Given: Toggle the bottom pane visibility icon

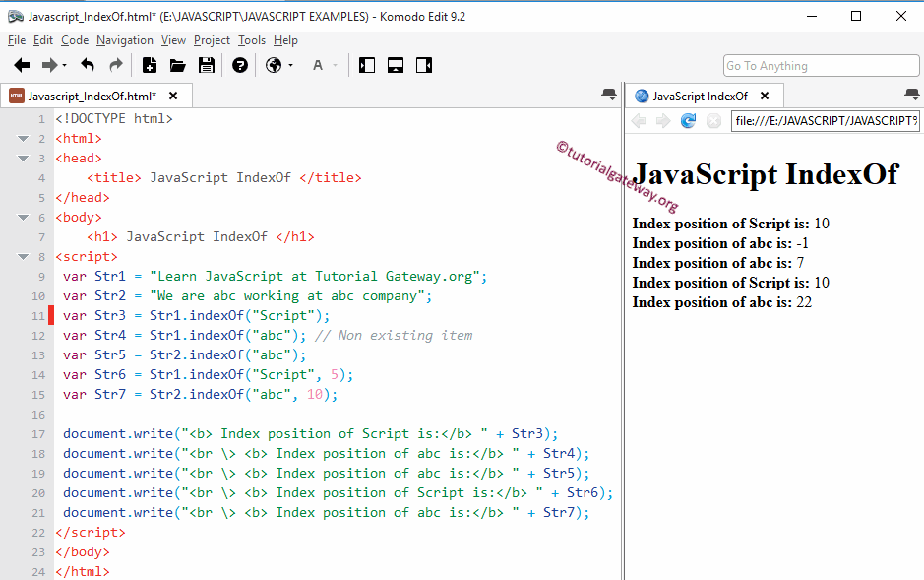Looking at the screenshot, I should pos(395,65).
